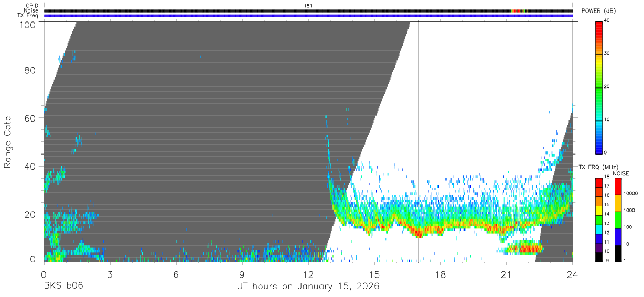
Task: Click the x-axis tick label '9'
Action: [x=242, y=274]
